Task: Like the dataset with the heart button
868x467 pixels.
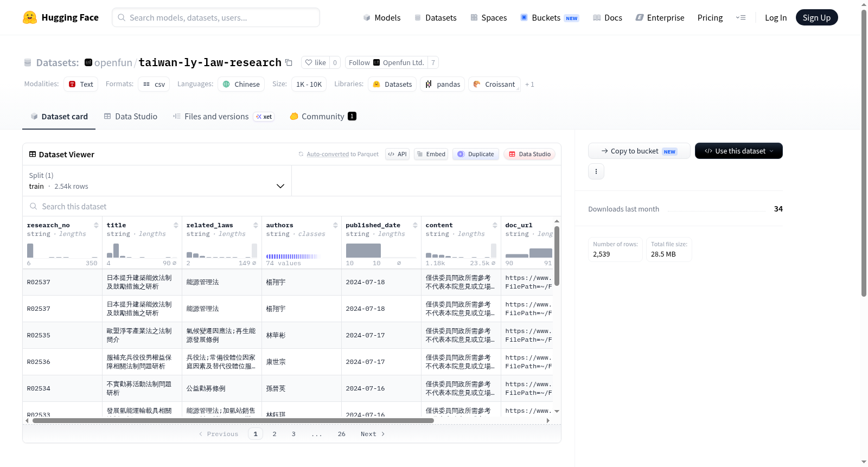Action: coord(315,62)
